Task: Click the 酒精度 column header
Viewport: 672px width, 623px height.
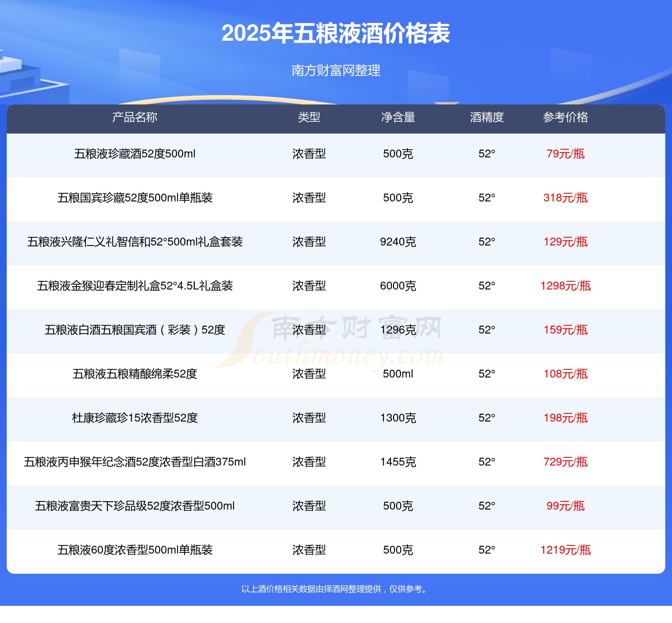Action: pos(487,117)
